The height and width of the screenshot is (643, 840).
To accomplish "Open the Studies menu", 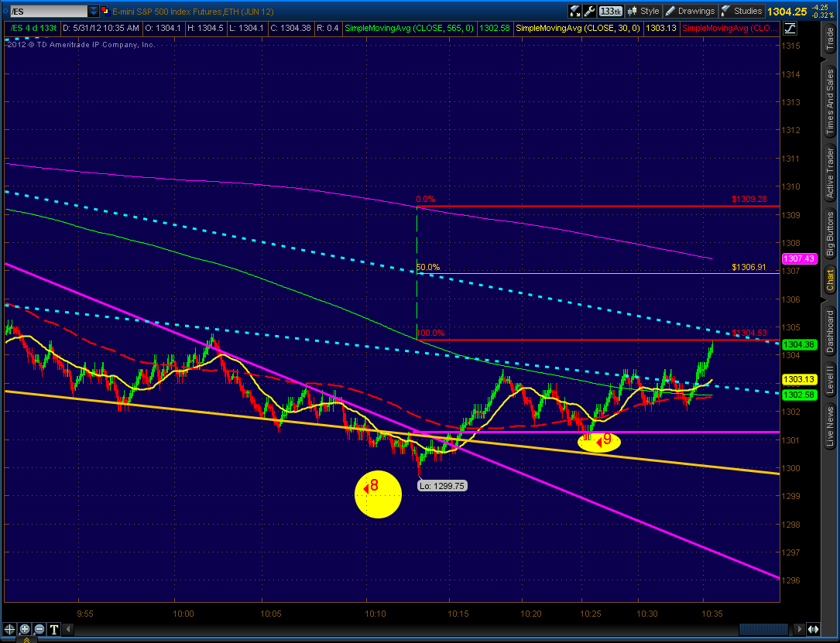I will pyautogui.click(x=742, y=11).
